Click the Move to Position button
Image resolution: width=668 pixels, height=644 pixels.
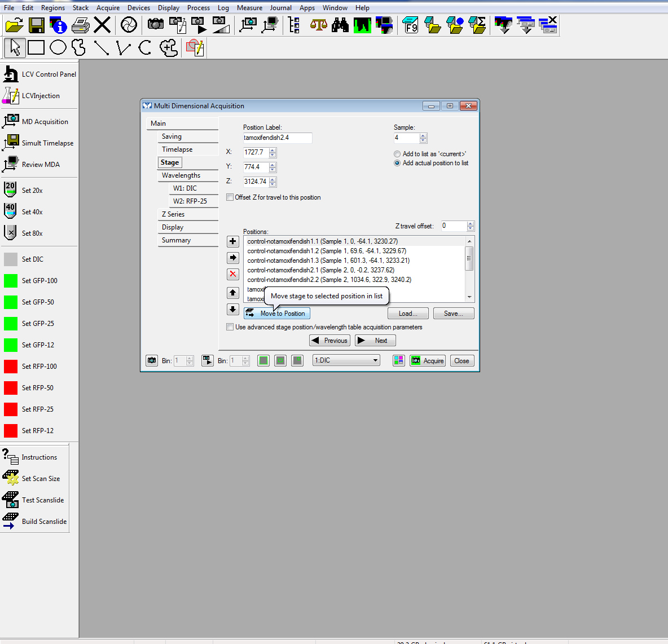coord(277,314)
